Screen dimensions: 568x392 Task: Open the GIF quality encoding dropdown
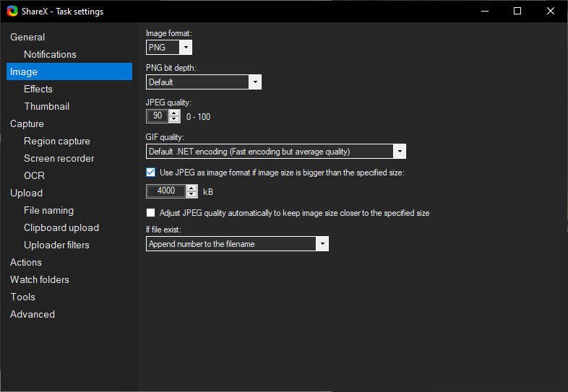point(275,152)
